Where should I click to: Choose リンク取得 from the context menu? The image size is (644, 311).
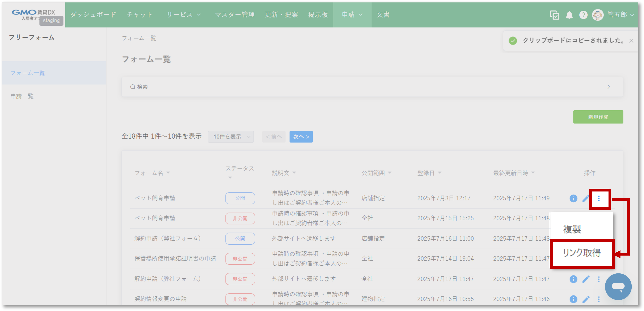pos(582,253)
